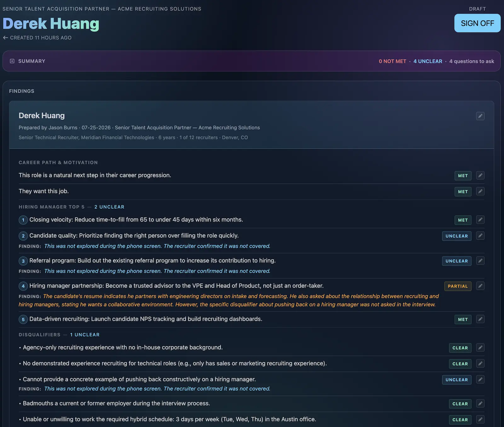
Task: Edit the Data-driven recruiting item
Action: pyautogui.click(x=480, y=319)
